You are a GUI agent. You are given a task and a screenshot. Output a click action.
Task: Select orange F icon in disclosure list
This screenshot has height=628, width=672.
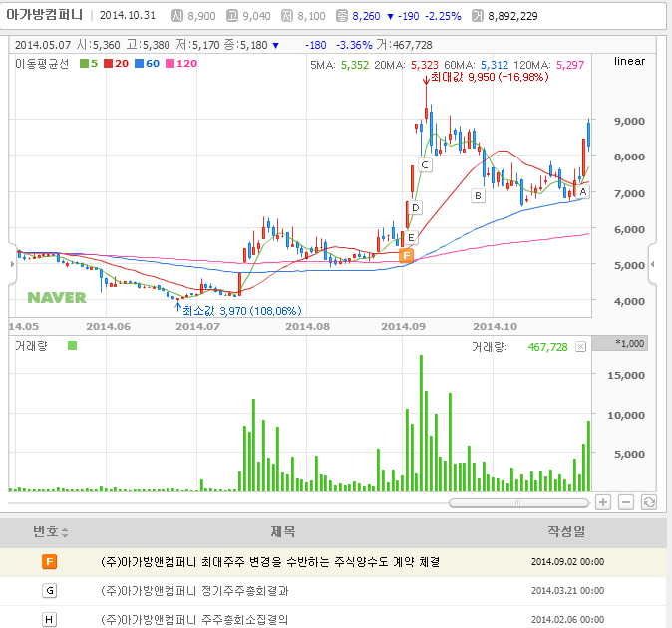point(49,561)
